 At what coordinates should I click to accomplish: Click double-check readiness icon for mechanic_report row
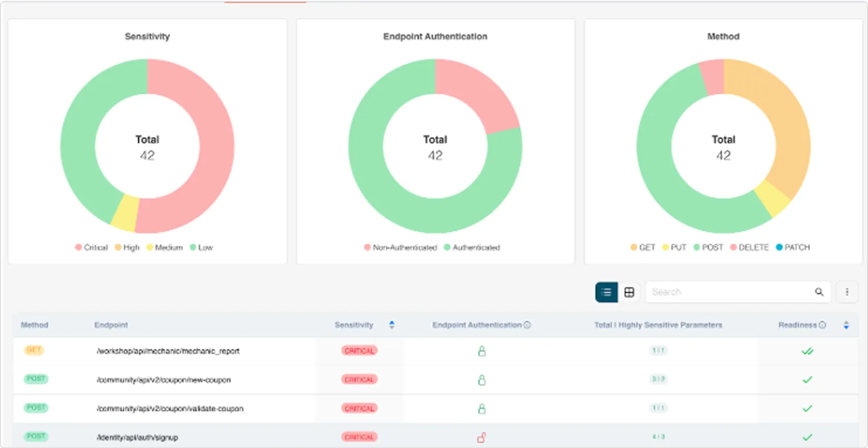pyautogui.click(x=807, y=351)
